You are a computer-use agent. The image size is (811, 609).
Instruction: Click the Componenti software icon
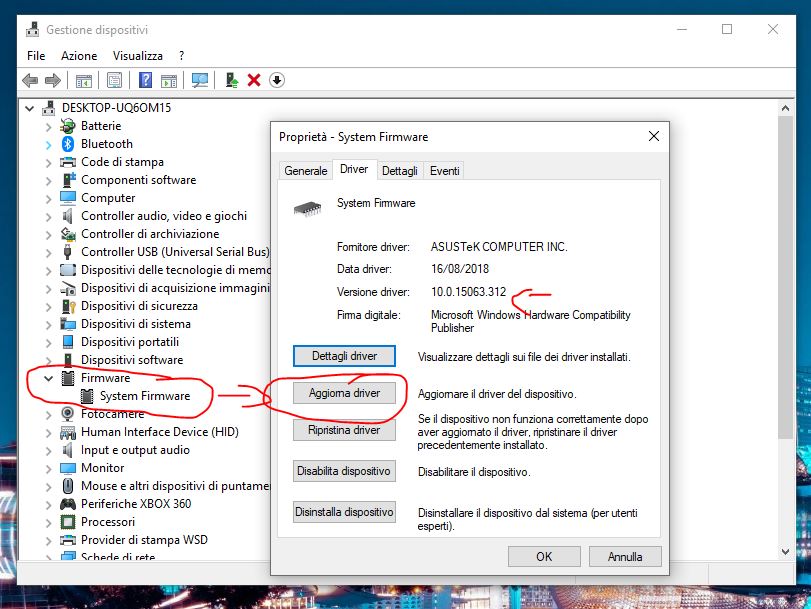coord(68,180)
